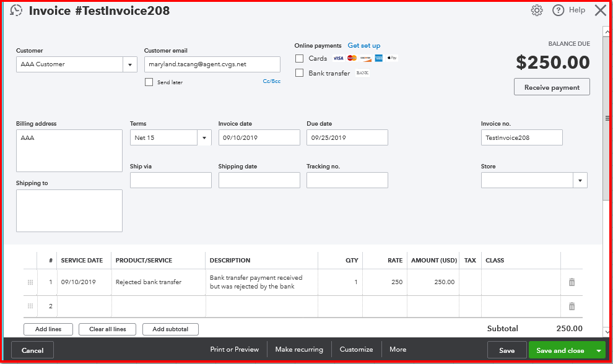Click the vertical scrollbar thumb
Image resolution: width=613 pixels, height=364 pixels.
coord(607,118)
